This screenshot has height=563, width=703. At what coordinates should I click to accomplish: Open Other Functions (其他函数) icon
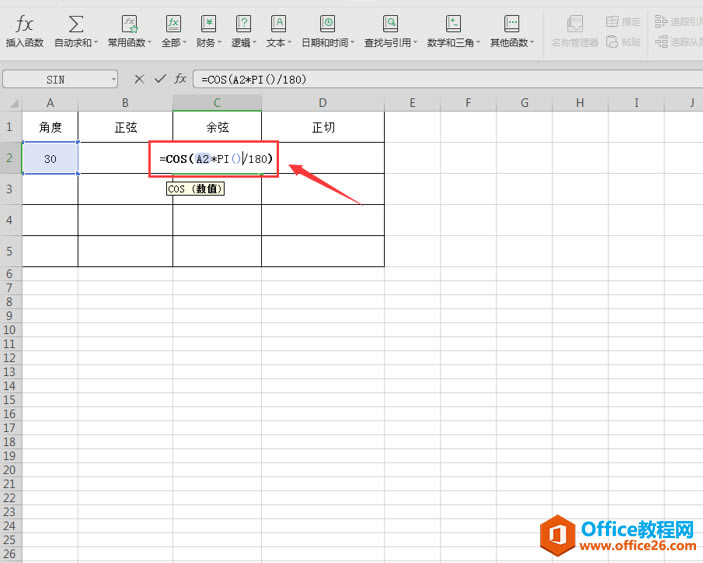point(512,24)
